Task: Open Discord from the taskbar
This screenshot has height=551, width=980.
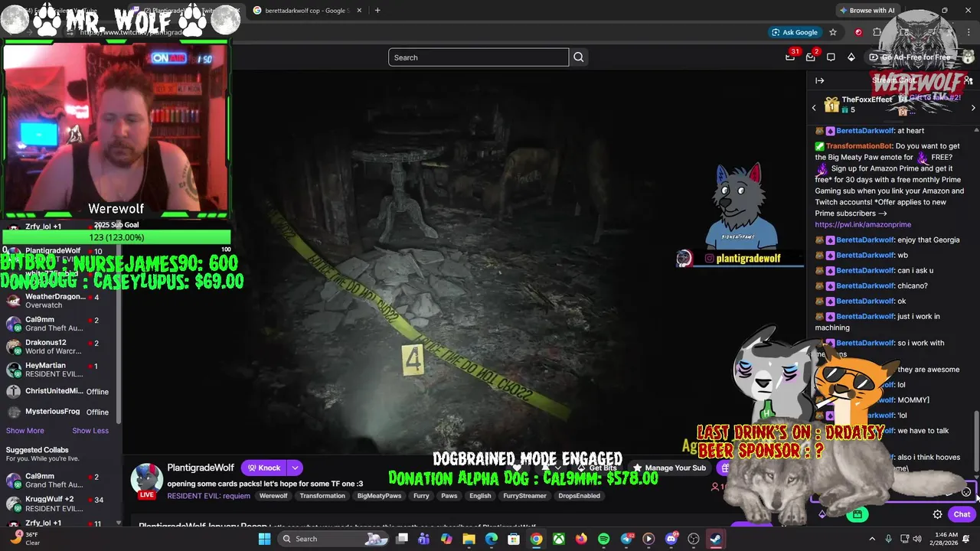Action: point(671,539)
